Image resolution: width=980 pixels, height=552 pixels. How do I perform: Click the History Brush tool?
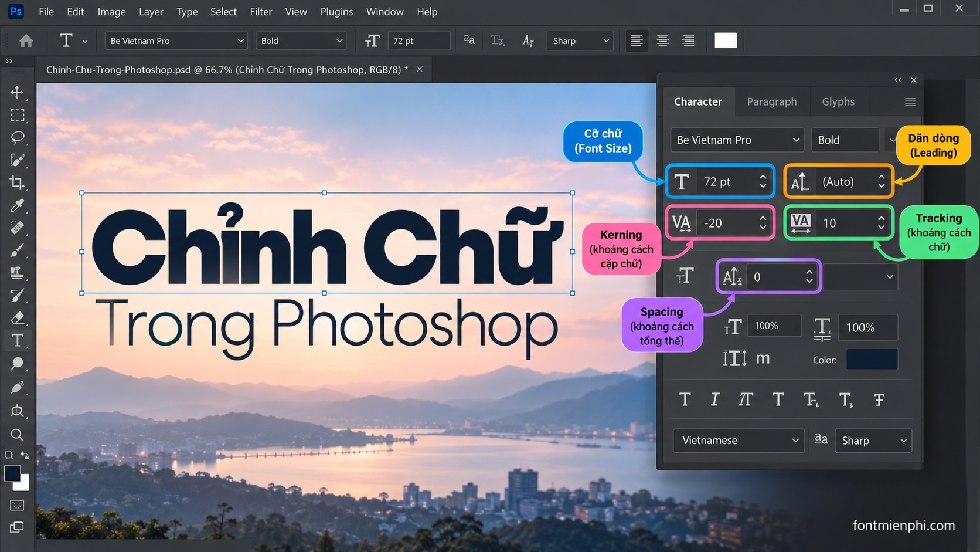(x=17, y=296)
